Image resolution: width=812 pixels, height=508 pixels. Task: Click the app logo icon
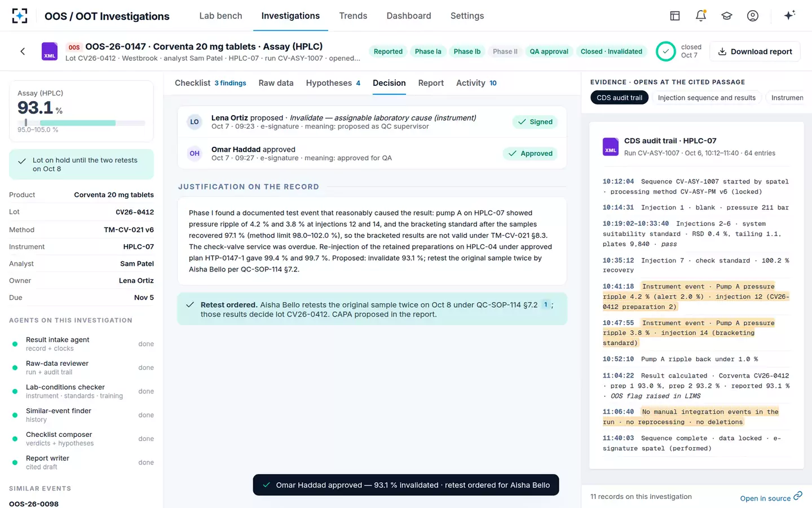20,16
